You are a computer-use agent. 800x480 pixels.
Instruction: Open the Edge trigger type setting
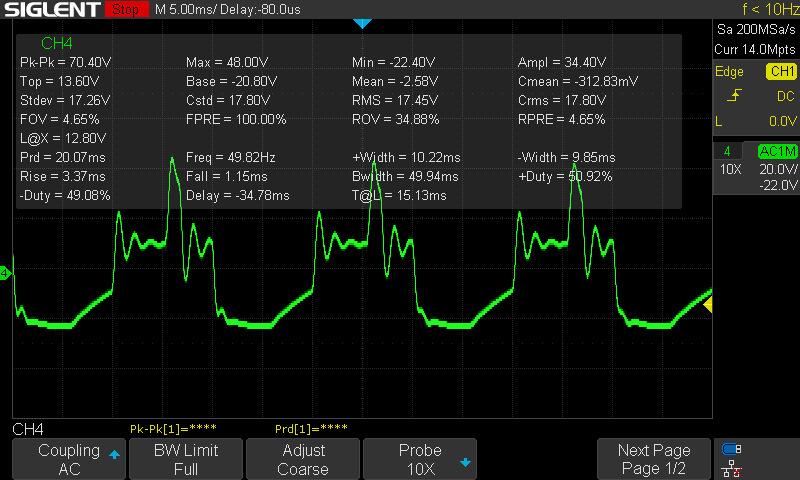(x=730, y=71)
